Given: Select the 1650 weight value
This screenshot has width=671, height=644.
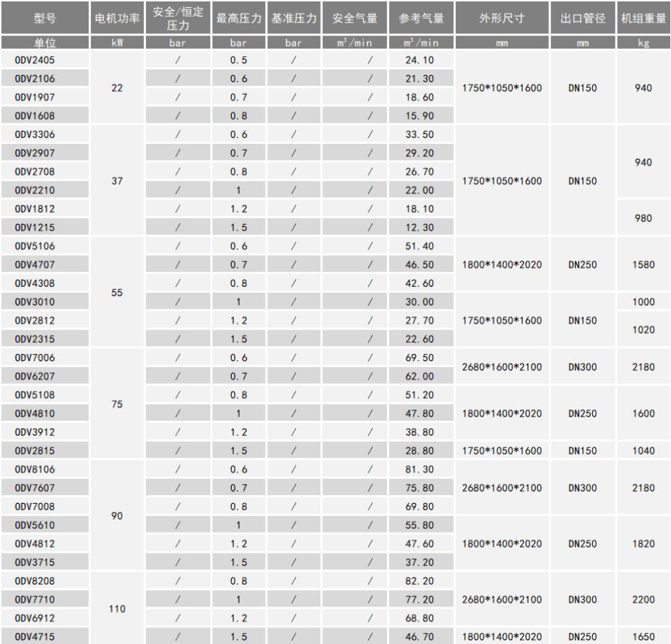Looking at the screenshot, I should pos(642,635).
